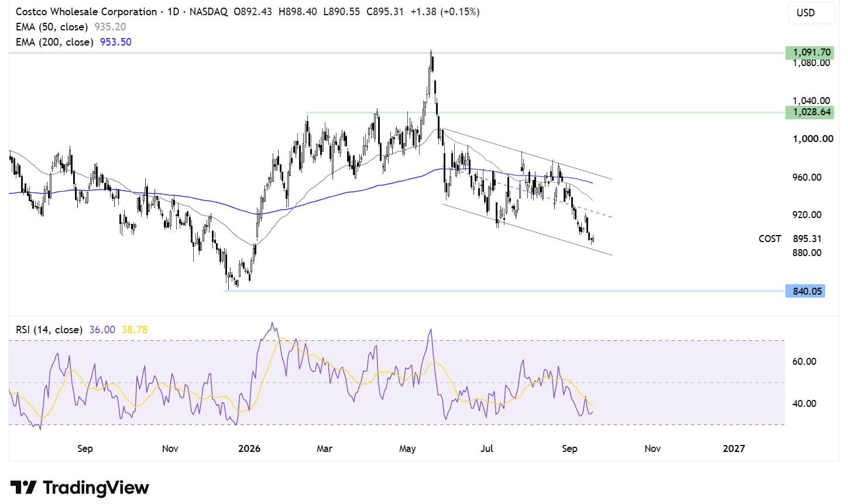Click the 2026 label on time axis
Screen dimensions: 848x504
point(249,448)
